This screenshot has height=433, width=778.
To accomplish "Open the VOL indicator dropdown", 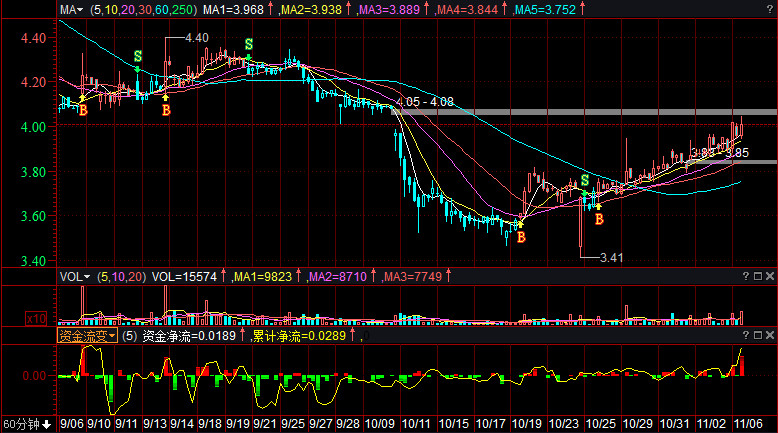I will tap(74, 276).
